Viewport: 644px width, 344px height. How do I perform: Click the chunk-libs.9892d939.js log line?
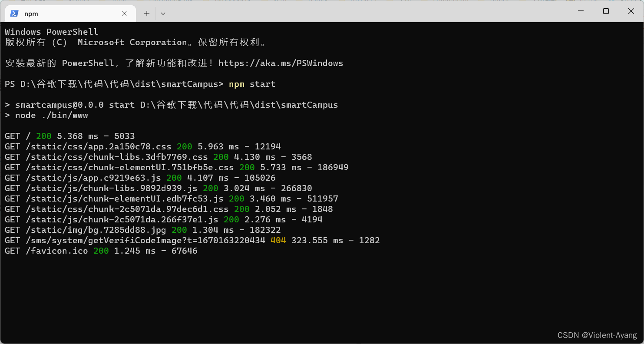point(159,188)
